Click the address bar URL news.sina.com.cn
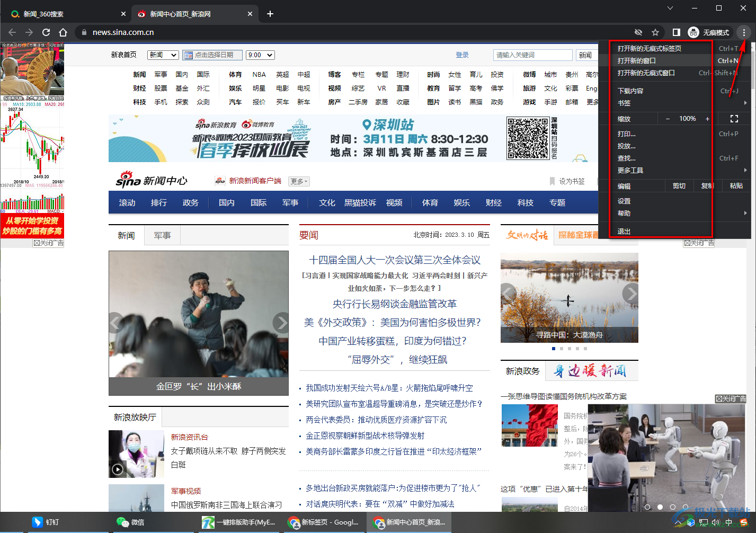Viewport: 756px width, 533px height. [x=123, y=32]
